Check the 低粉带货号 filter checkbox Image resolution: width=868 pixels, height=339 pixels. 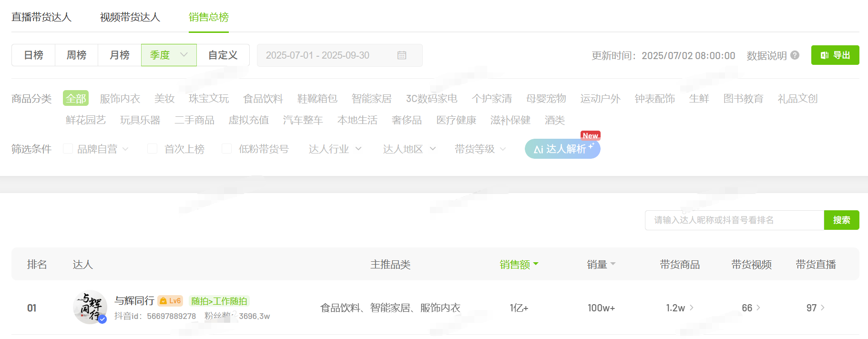[x=227, y=149]
